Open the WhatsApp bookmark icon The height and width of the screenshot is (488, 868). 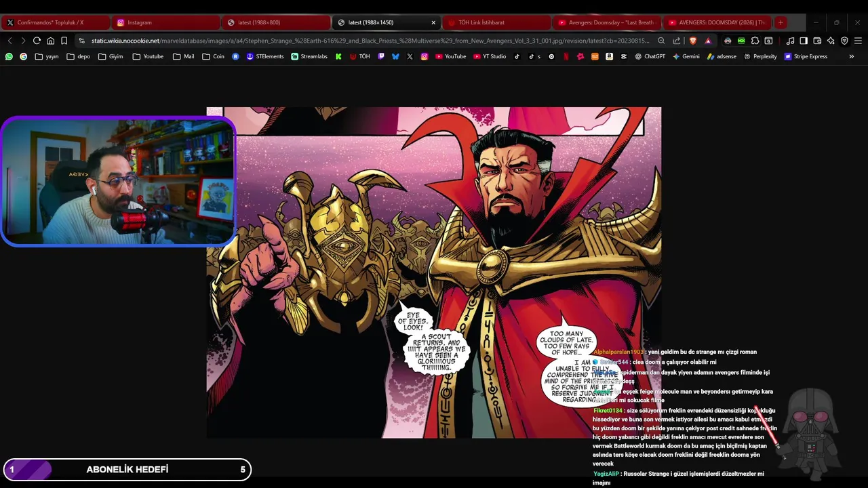click(9, 56)
